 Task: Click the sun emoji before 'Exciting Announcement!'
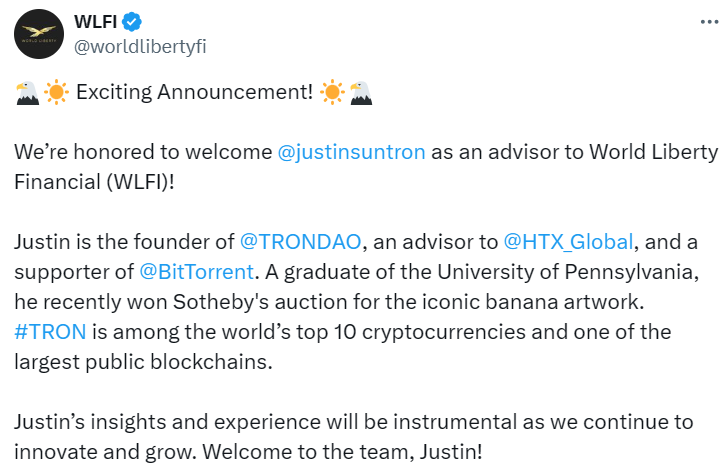pos(56,93)
